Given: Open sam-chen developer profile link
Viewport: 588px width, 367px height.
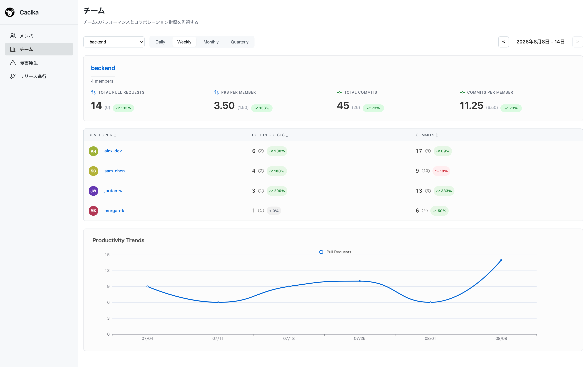Looking at the screenshot, I should (x=114, y=171).
